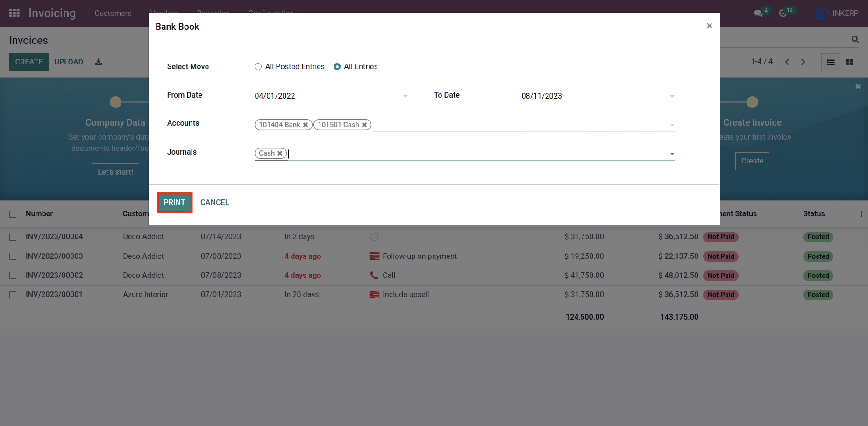
Task: Click the CANCEL button
Action: pos(215,202)
